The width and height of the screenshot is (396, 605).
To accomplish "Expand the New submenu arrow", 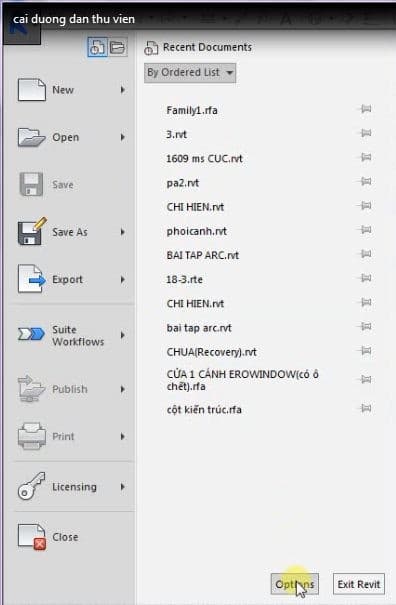I will 123,90.
